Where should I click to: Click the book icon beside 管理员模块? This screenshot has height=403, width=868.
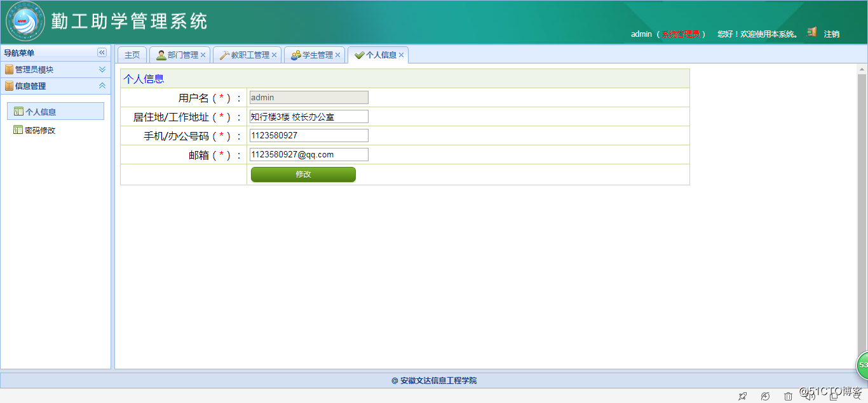9,69
